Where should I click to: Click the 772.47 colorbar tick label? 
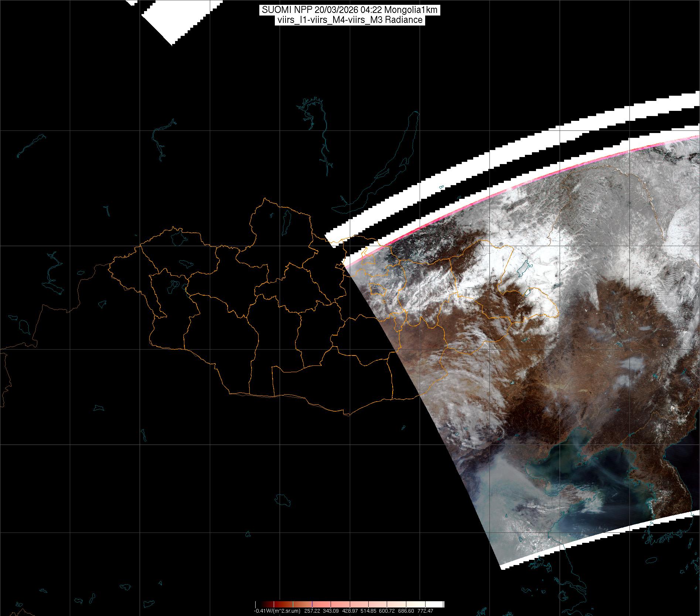point(425,611)
